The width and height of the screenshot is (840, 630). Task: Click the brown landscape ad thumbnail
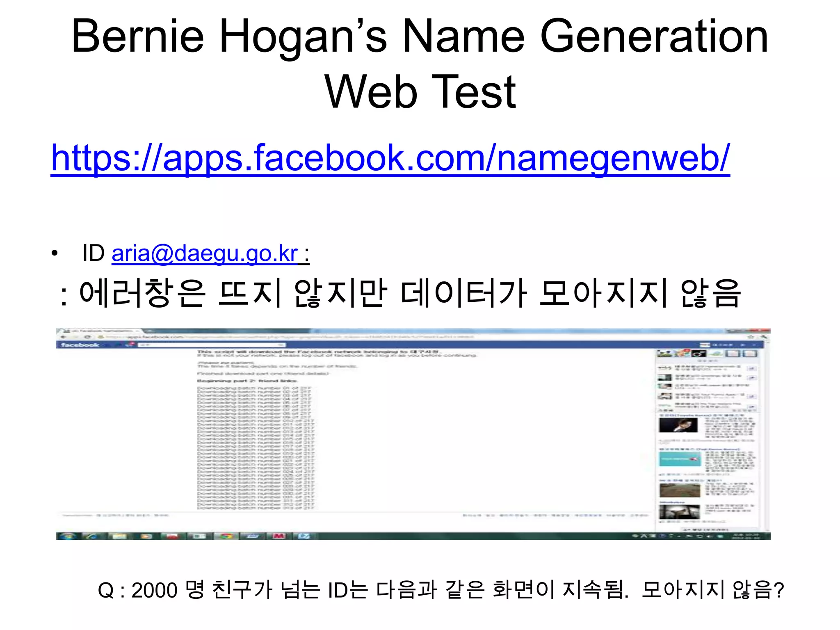coord(680,490)
